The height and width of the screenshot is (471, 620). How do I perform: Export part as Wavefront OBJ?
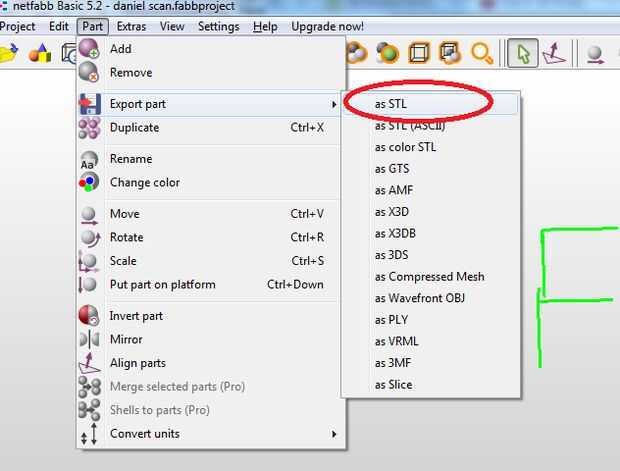(x=431, y=298)
